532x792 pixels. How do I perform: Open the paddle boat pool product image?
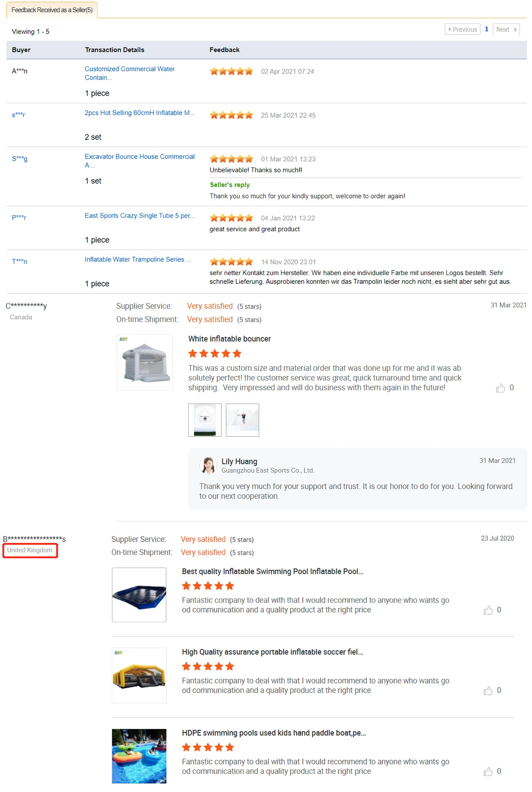[139, 756]
